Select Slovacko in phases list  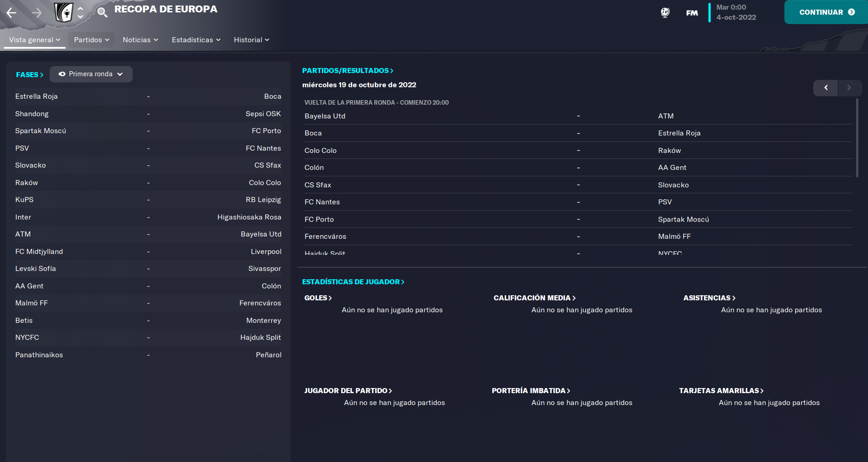[30, 165]
